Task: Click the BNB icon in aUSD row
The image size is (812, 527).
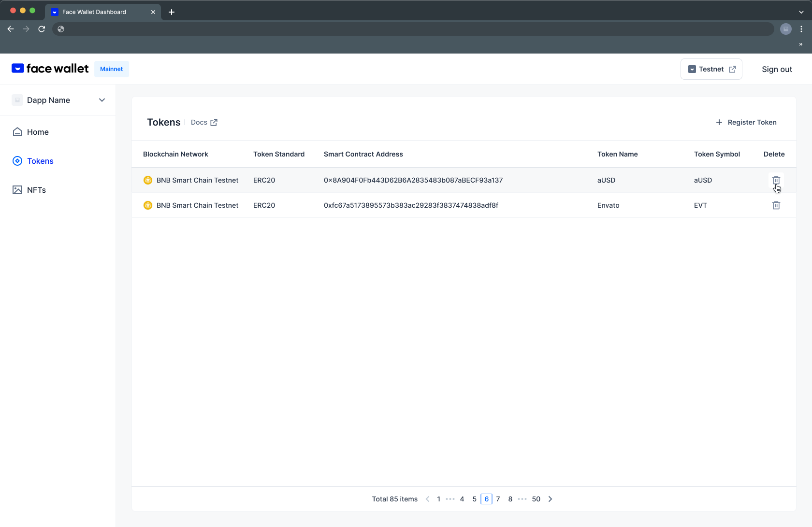Action: (x=148, y=180)
